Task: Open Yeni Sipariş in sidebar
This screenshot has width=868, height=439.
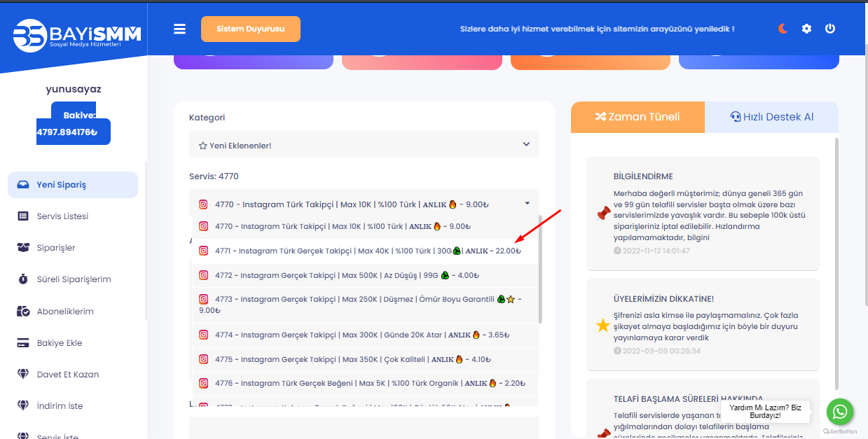Action: click(x=73, y=185)
